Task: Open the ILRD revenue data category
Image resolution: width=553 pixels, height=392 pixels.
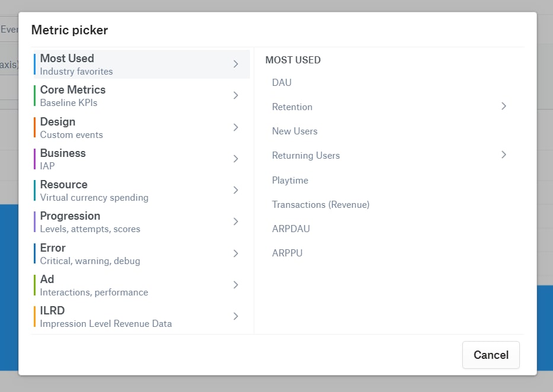Action: coord(142,316)
